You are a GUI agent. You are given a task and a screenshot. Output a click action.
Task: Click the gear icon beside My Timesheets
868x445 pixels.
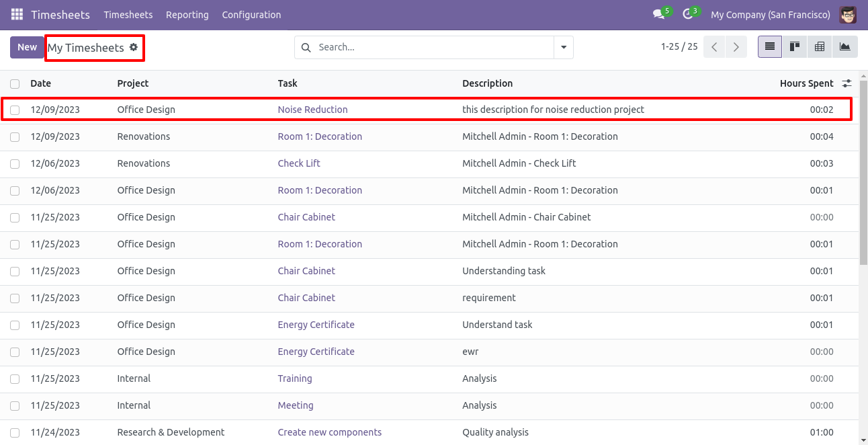[x=134, y=47]
